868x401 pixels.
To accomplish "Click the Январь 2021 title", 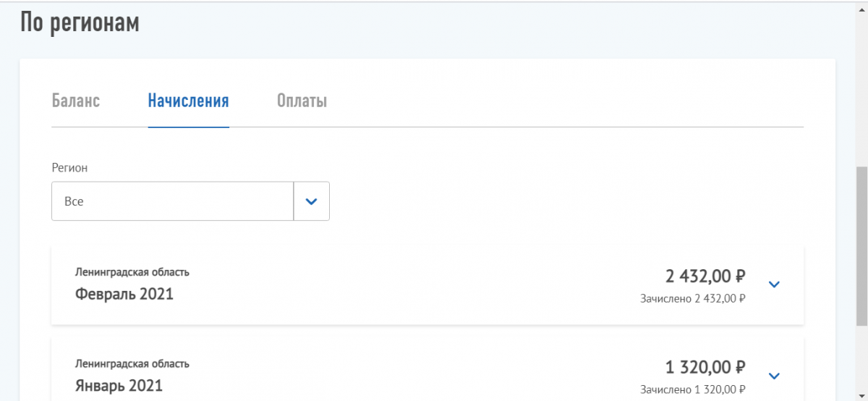I will tap(119, 386).
